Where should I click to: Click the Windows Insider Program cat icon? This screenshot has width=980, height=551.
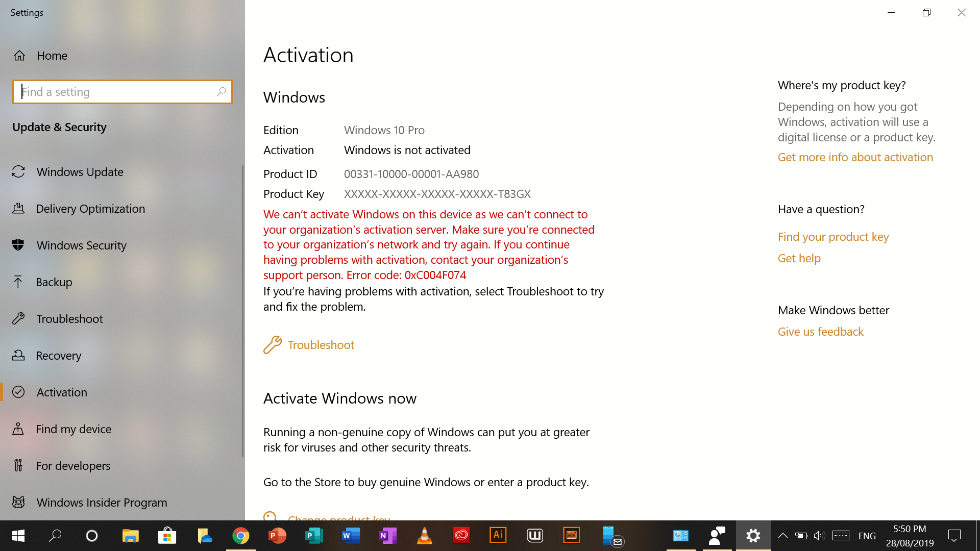18,503
